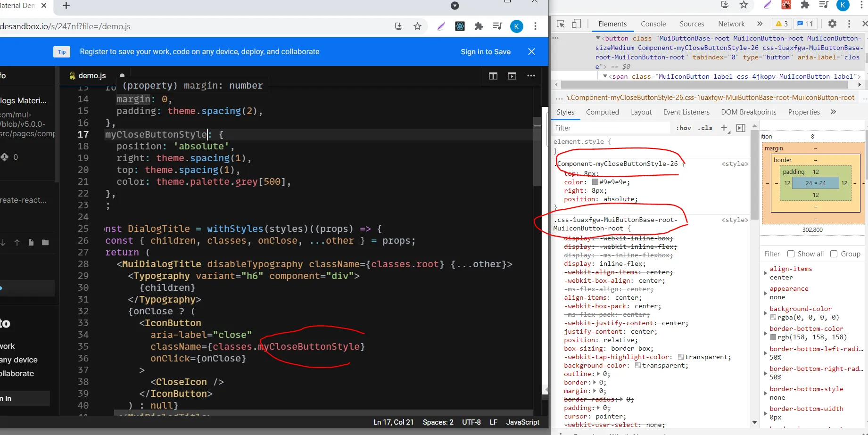Click the new file icon in CodeSandbox sidebar

[31, 242]
